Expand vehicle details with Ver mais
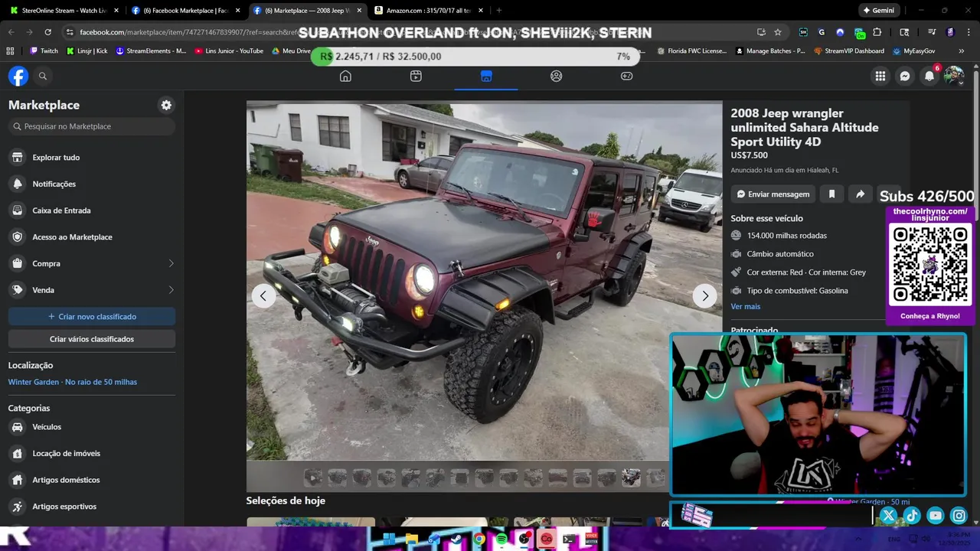Screen dimensions: 980x551 (x=745, y=306)
